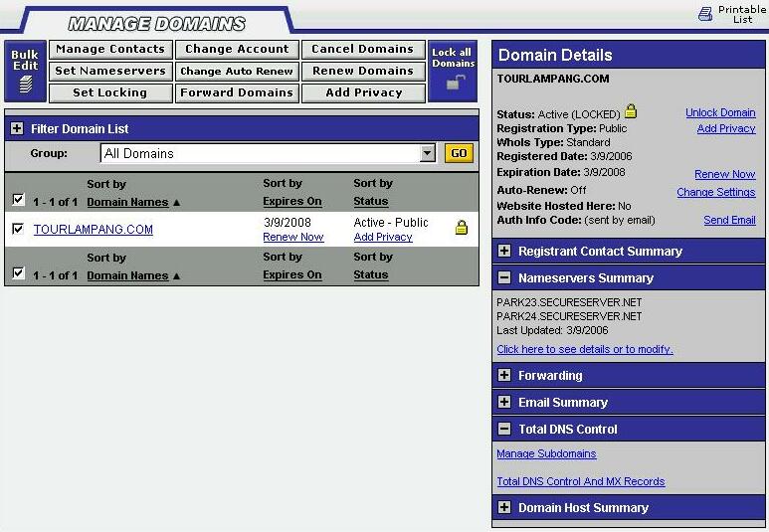Click the padlock icon in the TOURLAMPANG.COM row

coord(462,227)
